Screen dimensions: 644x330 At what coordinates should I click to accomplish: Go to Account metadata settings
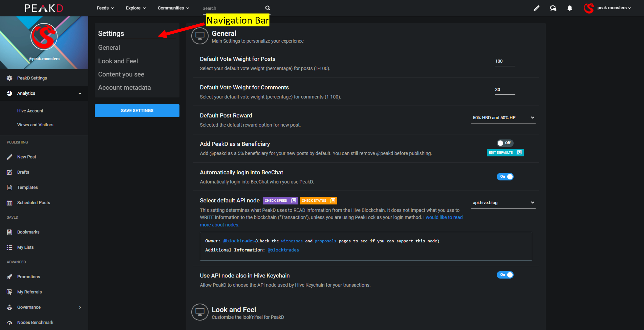point(124,87)
